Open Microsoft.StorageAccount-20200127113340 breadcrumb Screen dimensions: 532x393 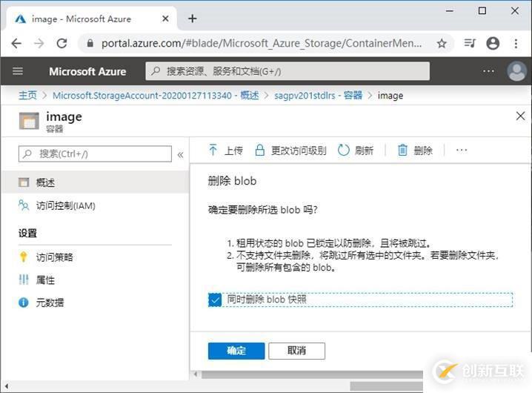click(156, 96)
